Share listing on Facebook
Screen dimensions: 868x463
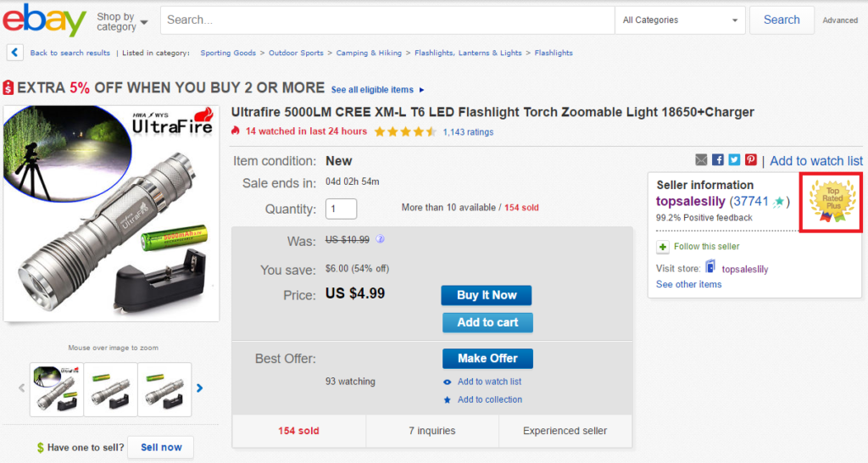pos(718,160)
